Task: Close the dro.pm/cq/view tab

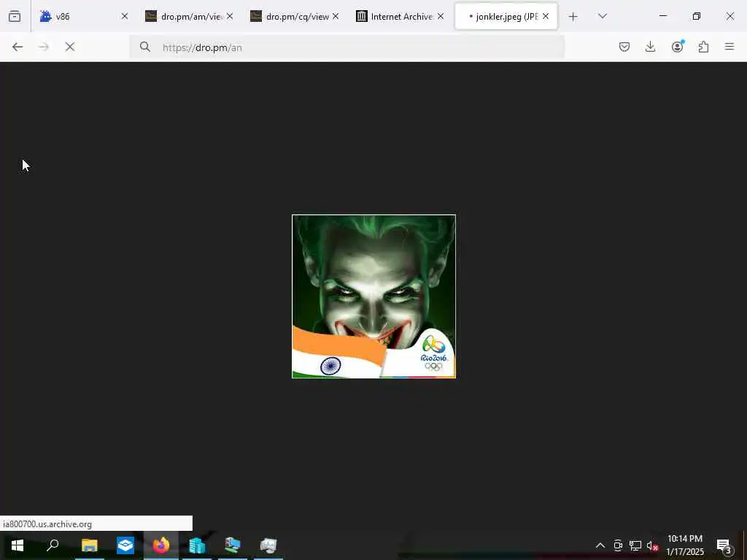Action: 336,17
